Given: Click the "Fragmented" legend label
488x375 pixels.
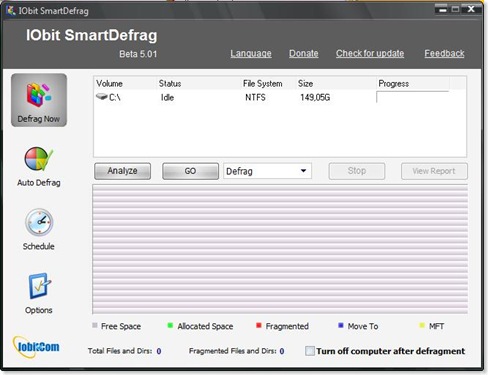Looking at the screenshot, I should (287, 326).
